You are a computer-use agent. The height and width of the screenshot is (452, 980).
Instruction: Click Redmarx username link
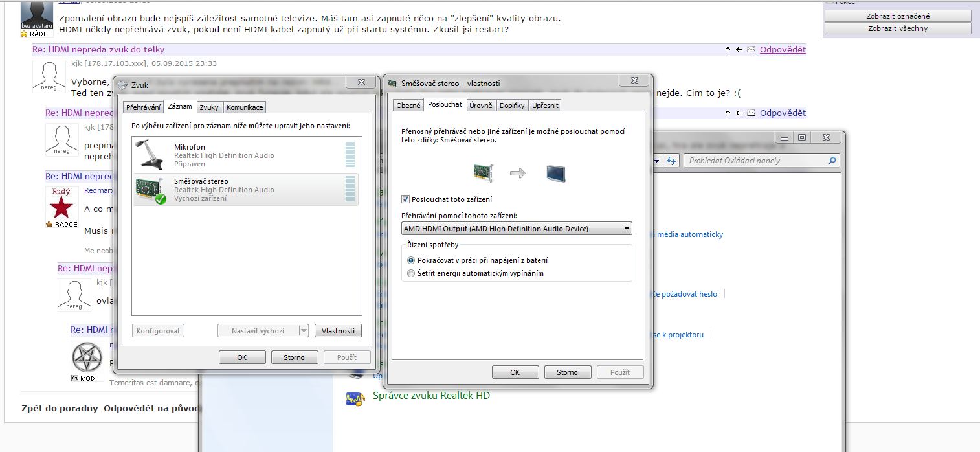tap(98, 190)
